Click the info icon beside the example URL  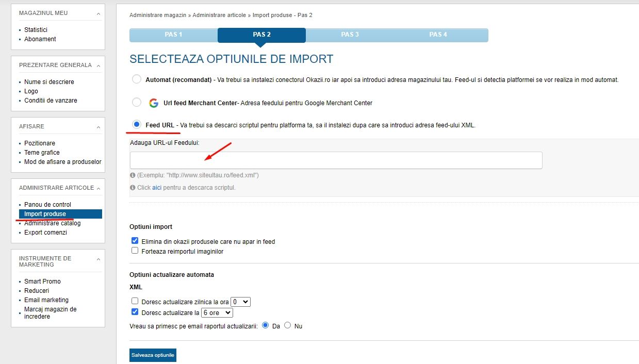[133, 175]
